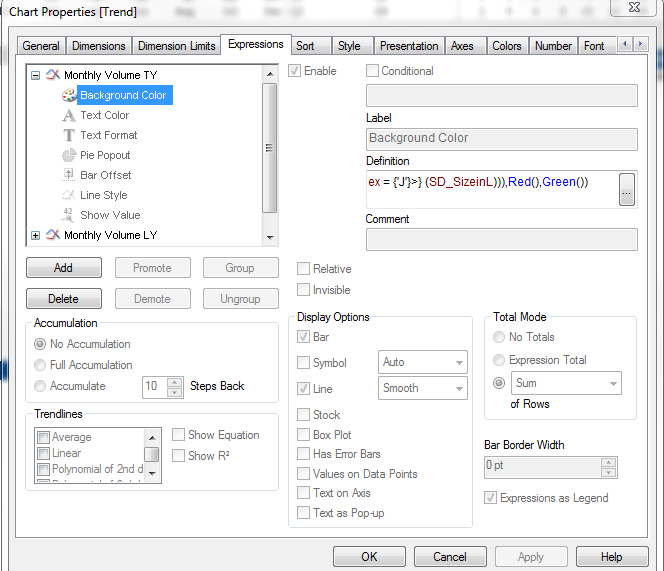Click the OK button
664x571 pixels.
(369, 557)
